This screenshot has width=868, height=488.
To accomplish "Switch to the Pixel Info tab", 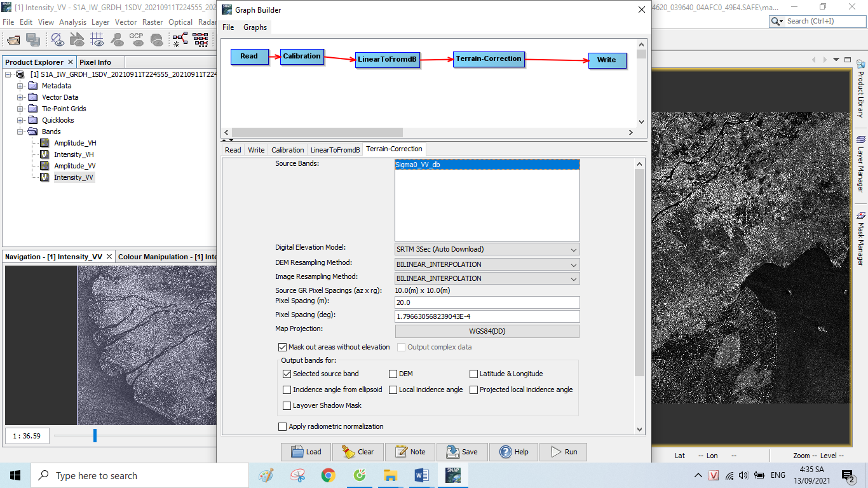I will coord(95,62).
